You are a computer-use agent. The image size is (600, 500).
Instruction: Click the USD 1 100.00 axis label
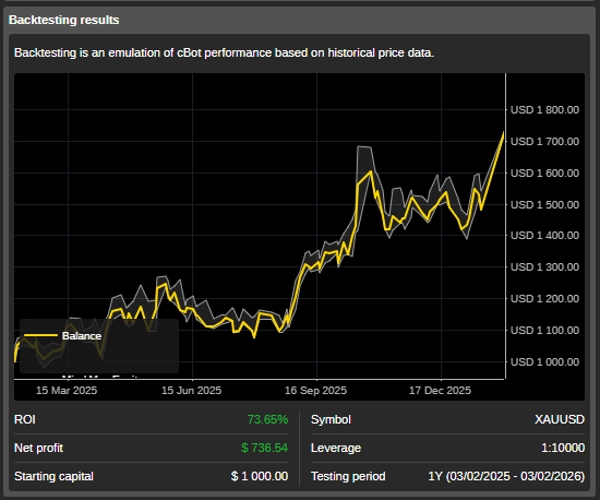click(545, 330)
